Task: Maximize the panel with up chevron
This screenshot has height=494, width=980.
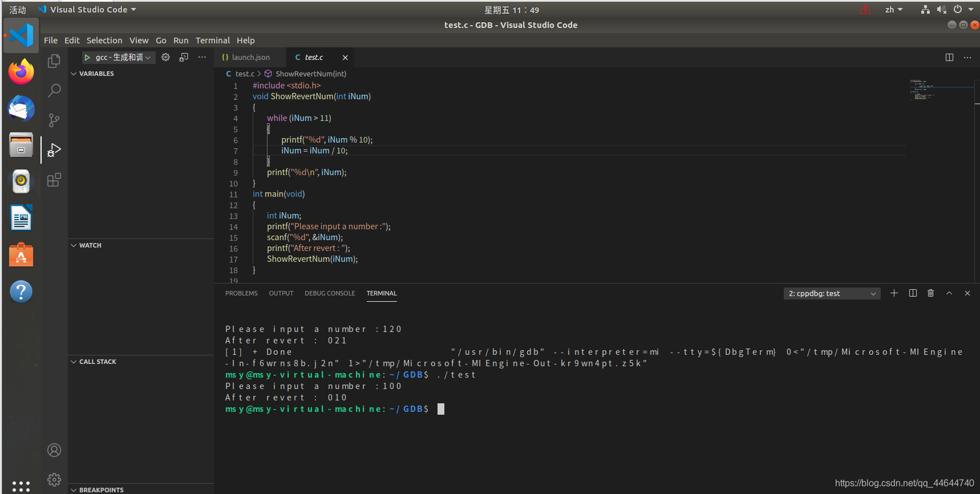Action: (x=949, y=293)
